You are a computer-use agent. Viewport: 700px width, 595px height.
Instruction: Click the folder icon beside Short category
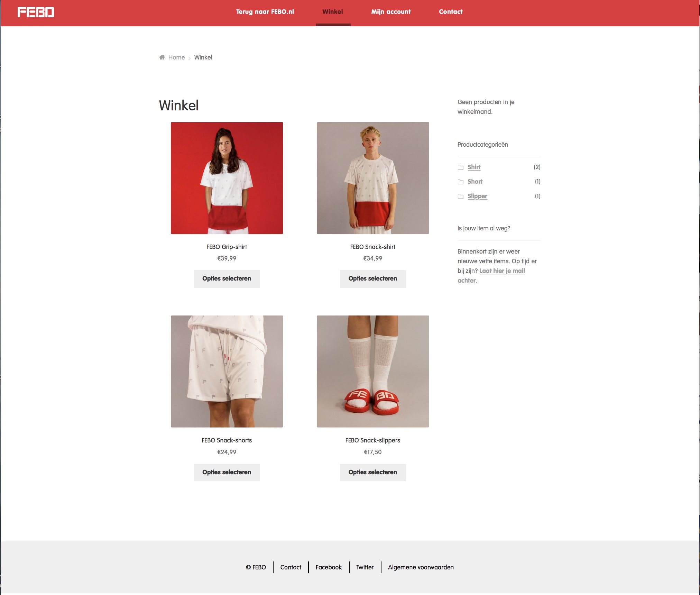click(x=461, y=182)
